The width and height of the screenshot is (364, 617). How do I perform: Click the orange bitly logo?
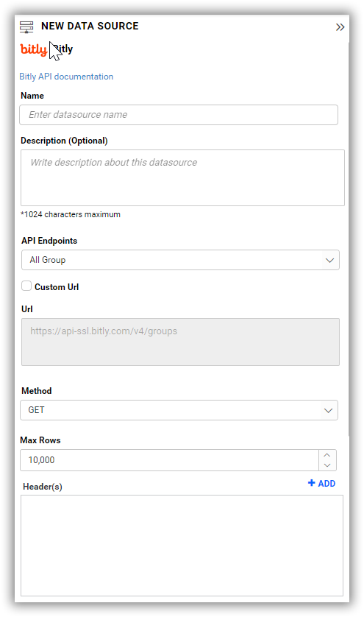pos(34,49)
